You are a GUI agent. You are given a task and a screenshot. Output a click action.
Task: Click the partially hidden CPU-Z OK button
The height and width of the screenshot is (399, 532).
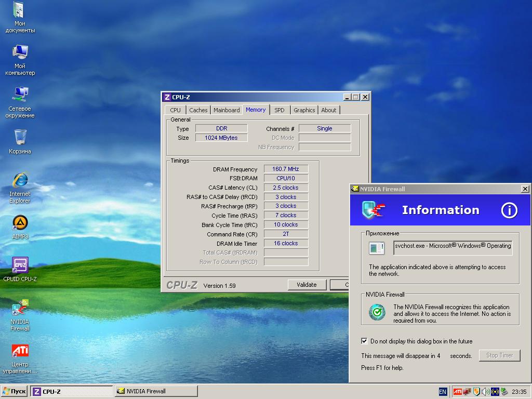click(x=339, y=285)
